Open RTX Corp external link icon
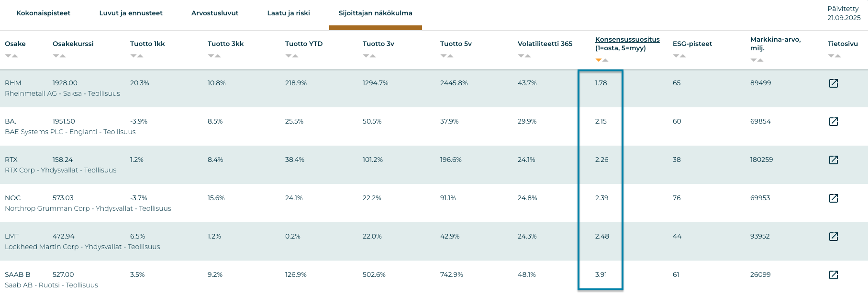This screenshot has height=297, width=868. [x=833, y=160]
